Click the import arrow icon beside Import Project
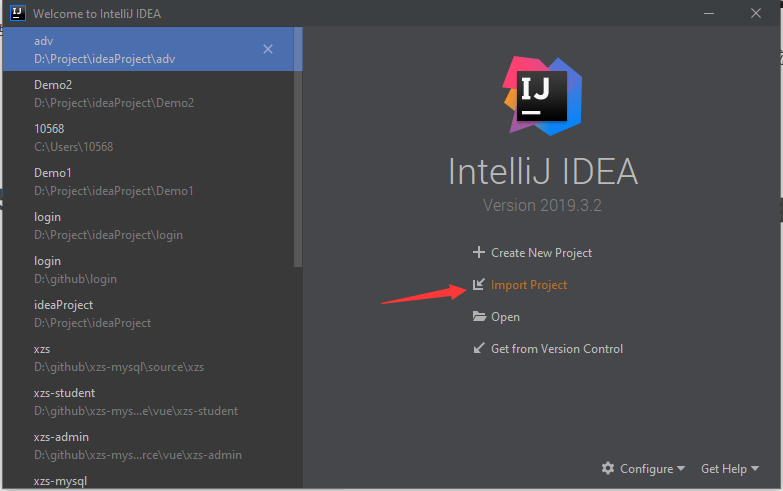 pyautogui.click(x=478, y=284)
